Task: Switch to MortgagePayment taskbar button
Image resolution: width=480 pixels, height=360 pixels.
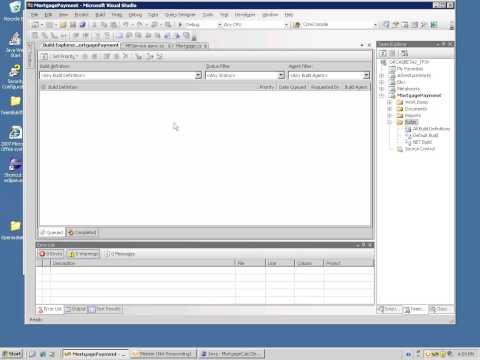Action: pos(95,354)
